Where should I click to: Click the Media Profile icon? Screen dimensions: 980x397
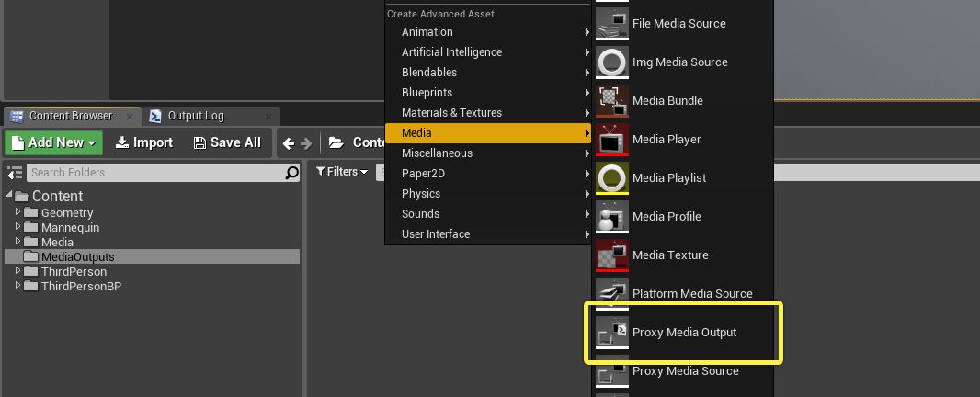(612, 217)
